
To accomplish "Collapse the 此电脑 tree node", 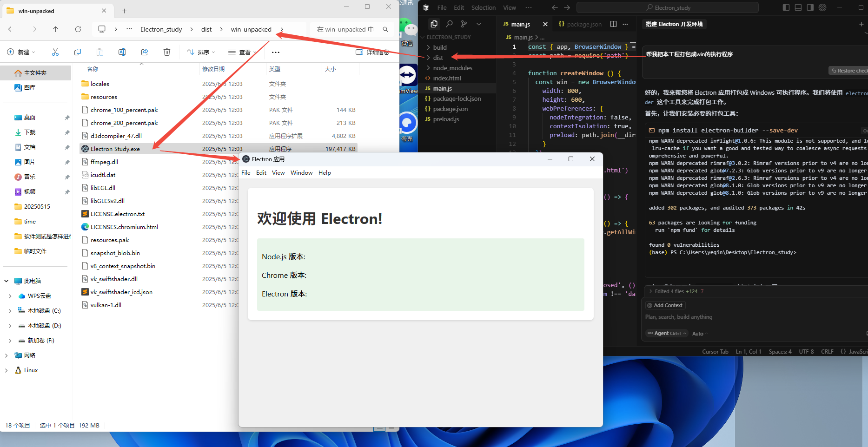I will pyautogui.click(x=6, y=281).
